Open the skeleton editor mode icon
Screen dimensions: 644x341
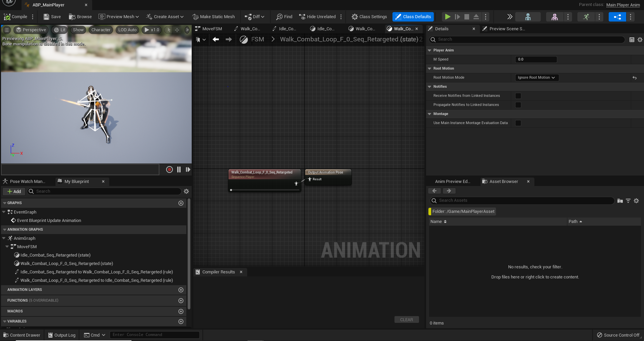(528, 16)
